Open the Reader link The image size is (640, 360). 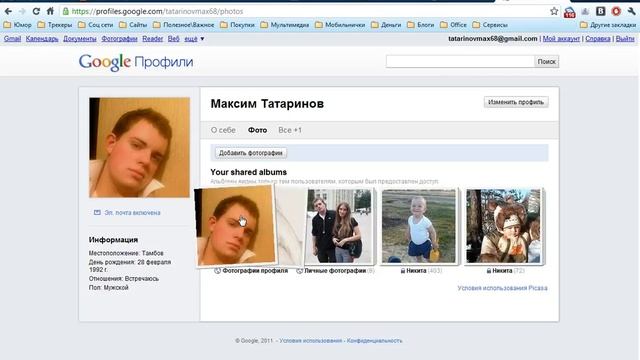coord(153,39)
